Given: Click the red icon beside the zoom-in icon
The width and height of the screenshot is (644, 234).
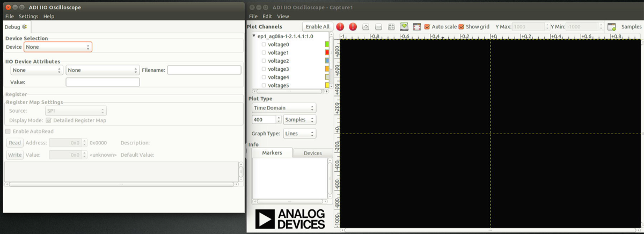Looking at the screenshot, I should click(353, 26).
